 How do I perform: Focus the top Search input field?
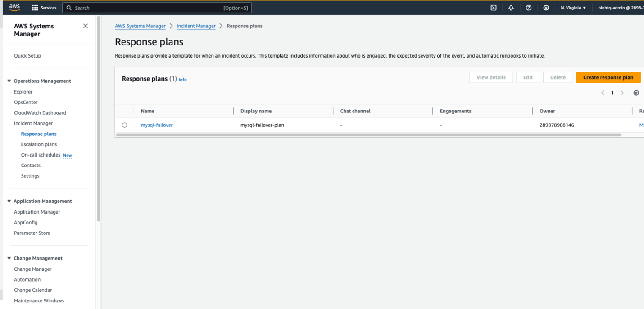pyautogui.click(x=157, y=8)
